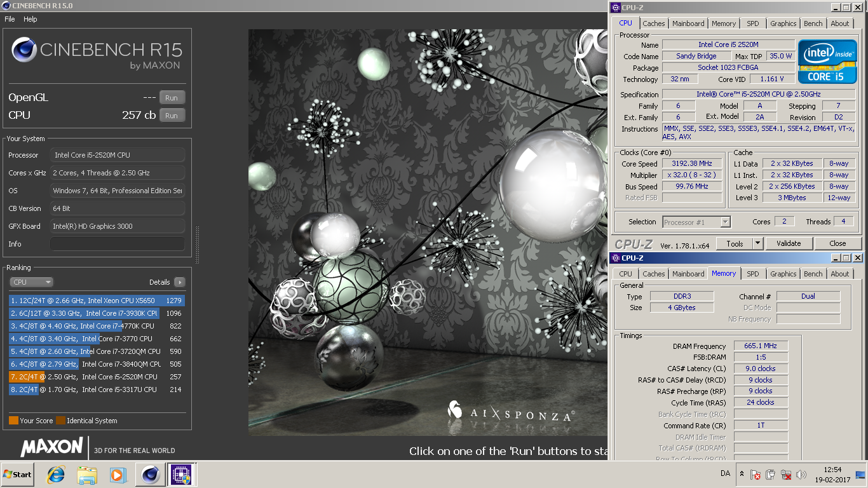
Task: Click the panel splitter grip handle
Action: coord(197,244)
